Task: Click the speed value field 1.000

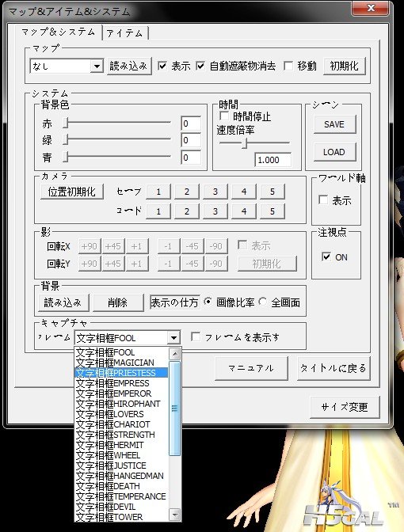Action: (x=273, y=160)
